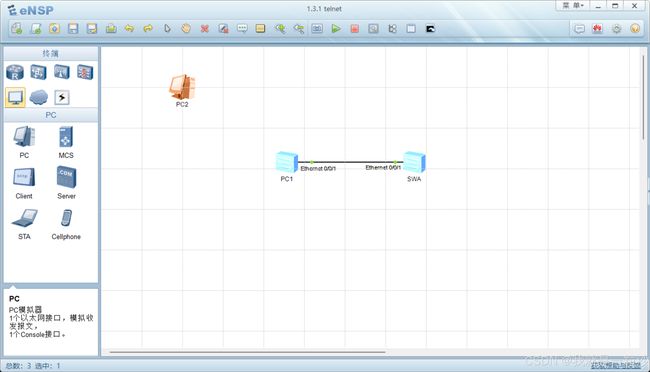Pick the PC device from list

(24, 142)
